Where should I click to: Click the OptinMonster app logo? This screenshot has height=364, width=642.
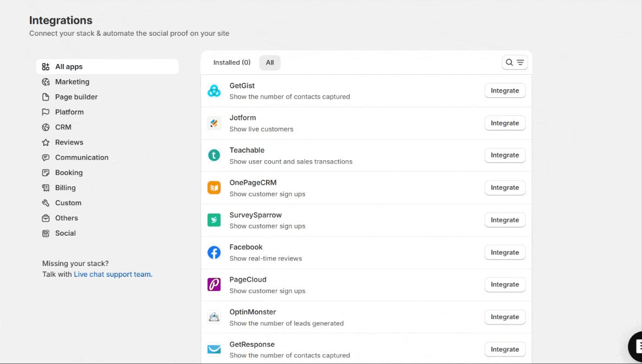click(214, 317)
